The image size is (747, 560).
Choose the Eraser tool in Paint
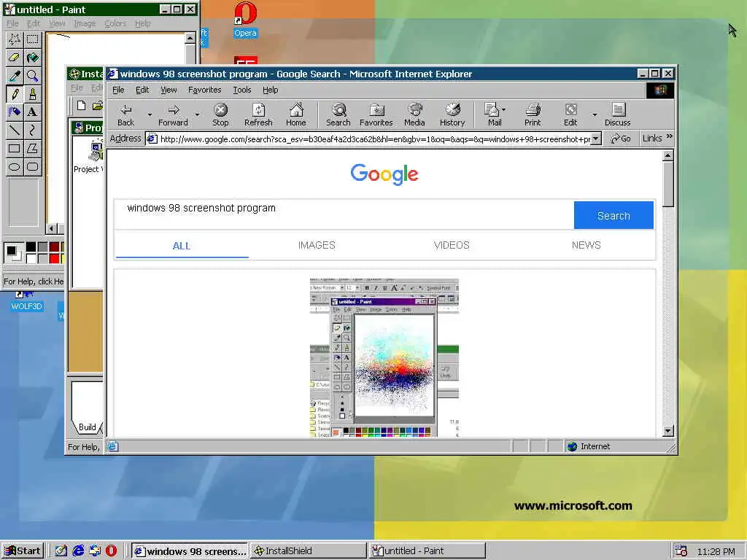(15, 58)
